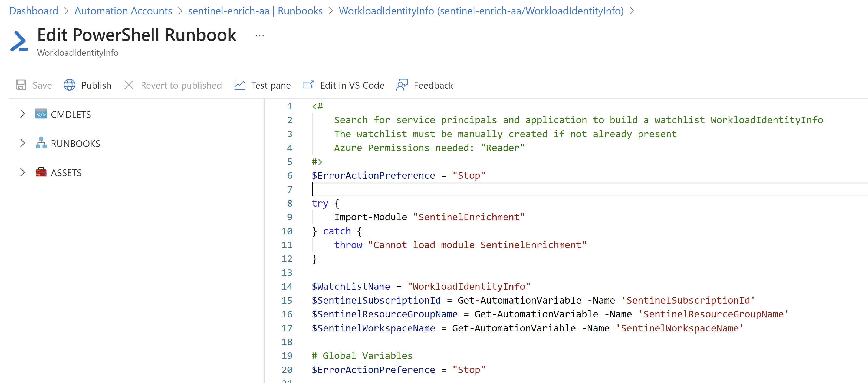Click "$ErrorActionPreference" on line 6
The image size is (868, 383).
(x=373, y=175)
